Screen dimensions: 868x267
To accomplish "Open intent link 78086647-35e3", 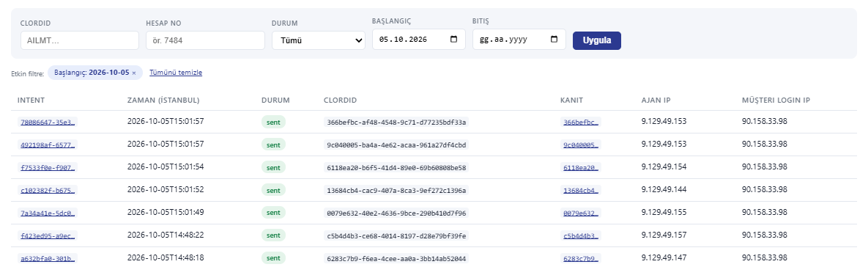I will click(48, 122).
